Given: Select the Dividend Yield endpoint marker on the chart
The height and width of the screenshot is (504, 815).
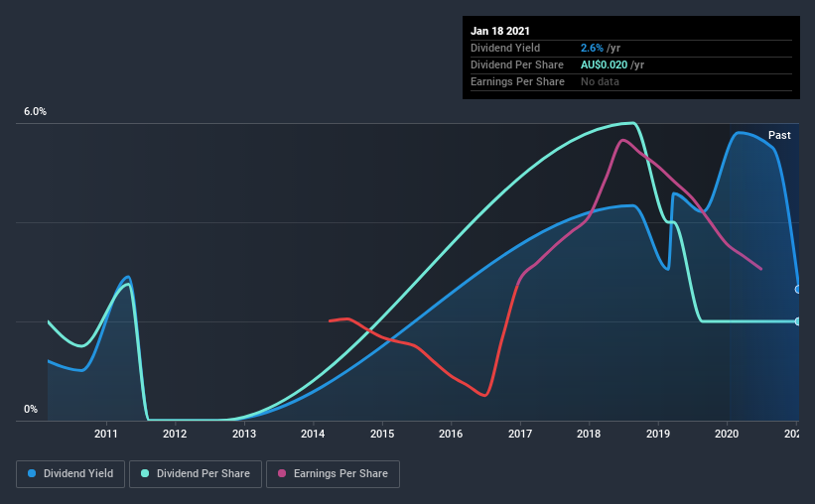Looking at the screenshot, I should tap(797, 290).
